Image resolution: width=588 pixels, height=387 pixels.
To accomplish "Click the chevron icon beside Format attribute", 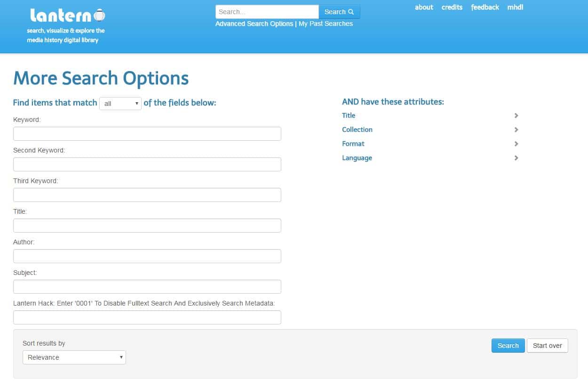I will pos(516,144).
